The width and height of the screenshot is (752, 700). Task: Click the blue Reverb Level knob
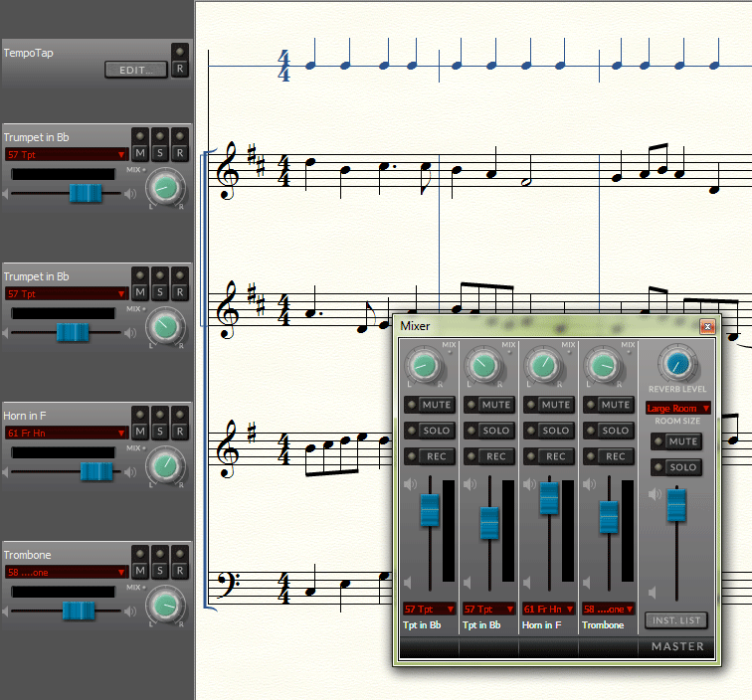[677, 366]
